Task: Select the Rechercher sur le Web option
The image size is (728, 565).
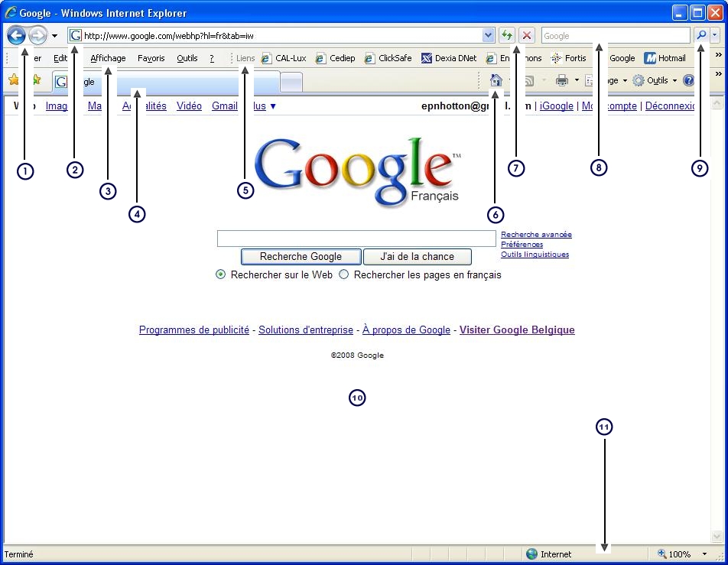Action: pos(221,274)
